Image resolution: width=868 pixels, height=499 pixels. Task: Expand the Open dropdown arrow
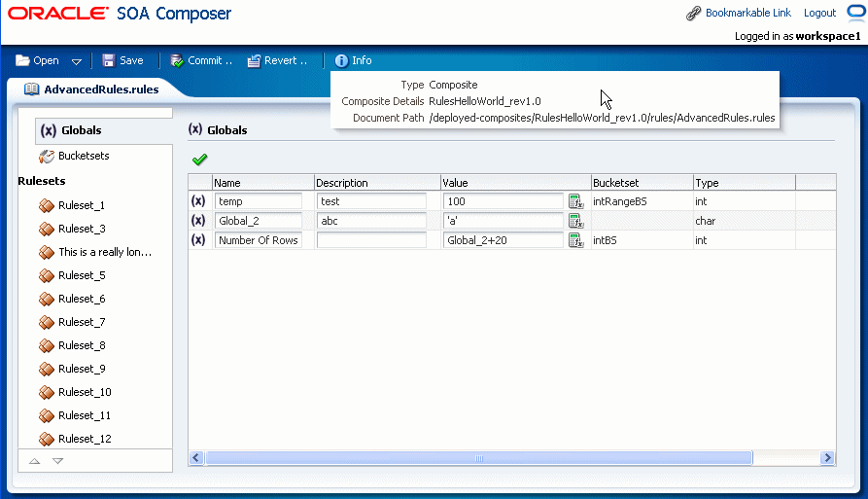(x=77, y=61)
